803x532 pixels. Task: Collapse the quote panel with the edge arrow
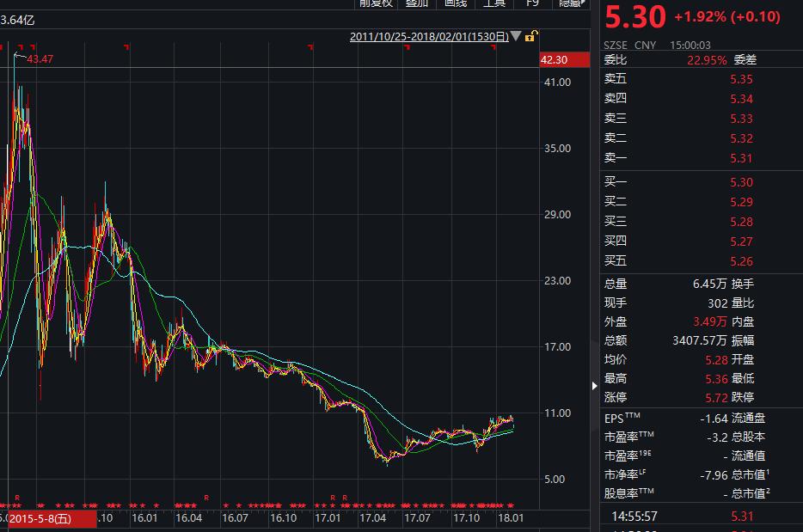pos(594,386)
